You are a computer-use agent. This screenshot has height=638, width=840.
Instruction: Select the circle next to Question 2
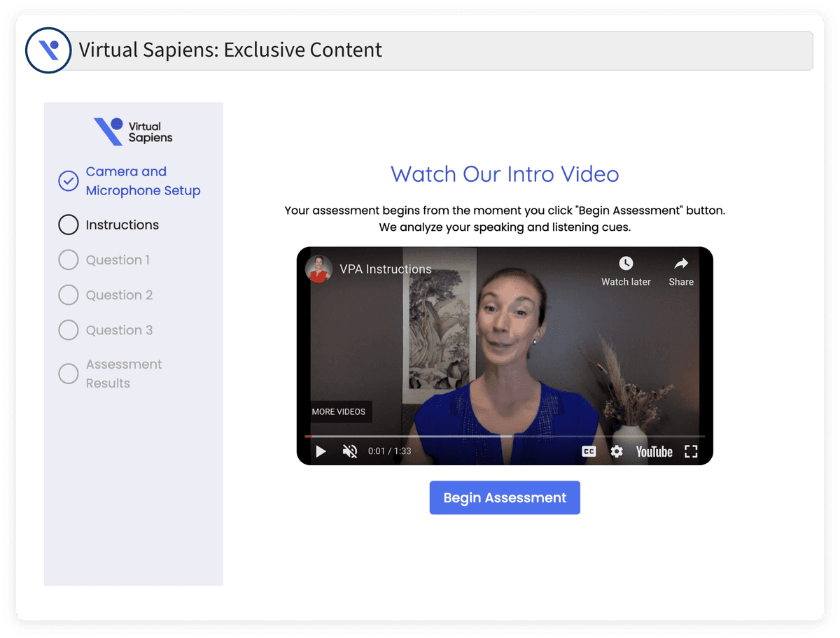pos(68,295)
